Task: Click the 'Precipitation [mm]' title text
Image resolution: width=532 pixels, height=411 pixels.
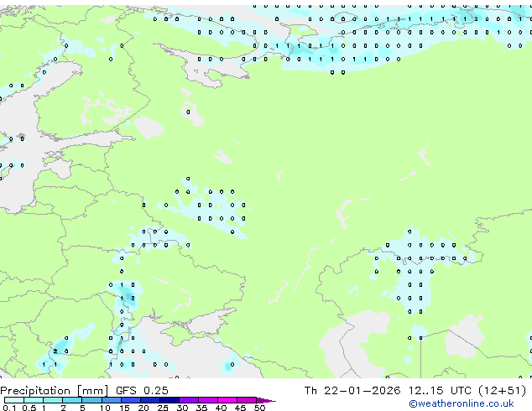Action: click(x=55, y=391)
